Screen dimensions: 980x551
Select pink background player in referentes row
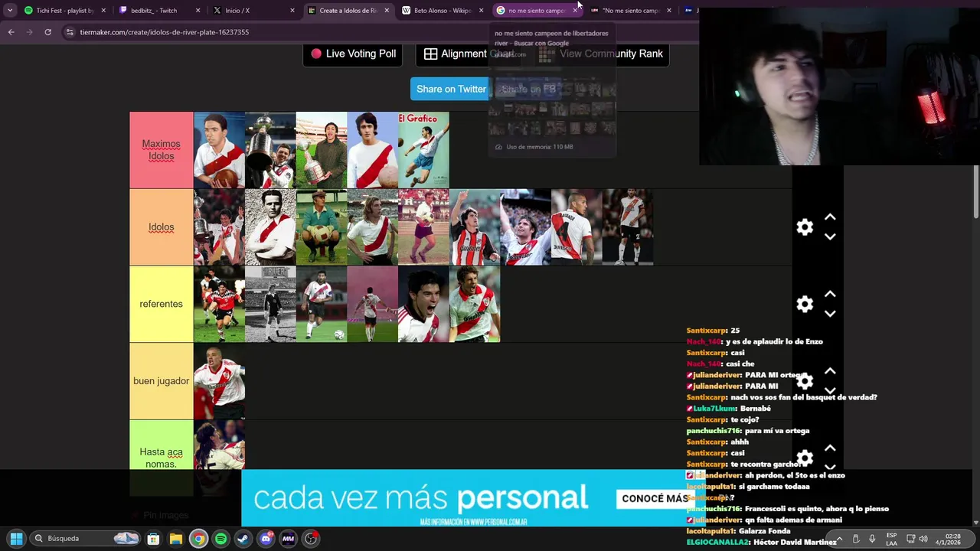[x=372, y=304]
